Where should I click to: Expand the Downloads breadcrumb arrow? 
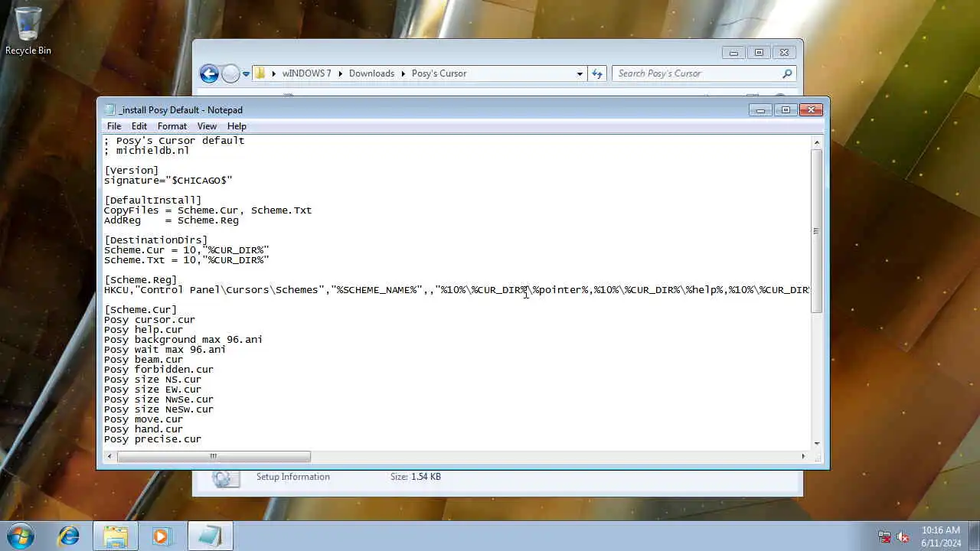pyautogui.click(x=403, y=73)
